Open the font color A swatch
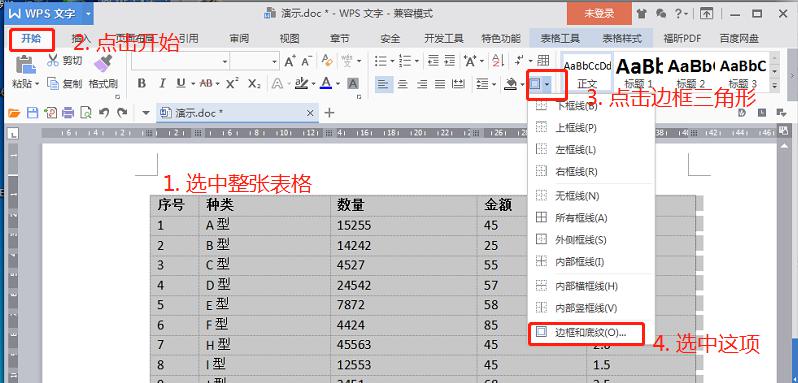The image size is (798, 383). (x=326, y=83)
